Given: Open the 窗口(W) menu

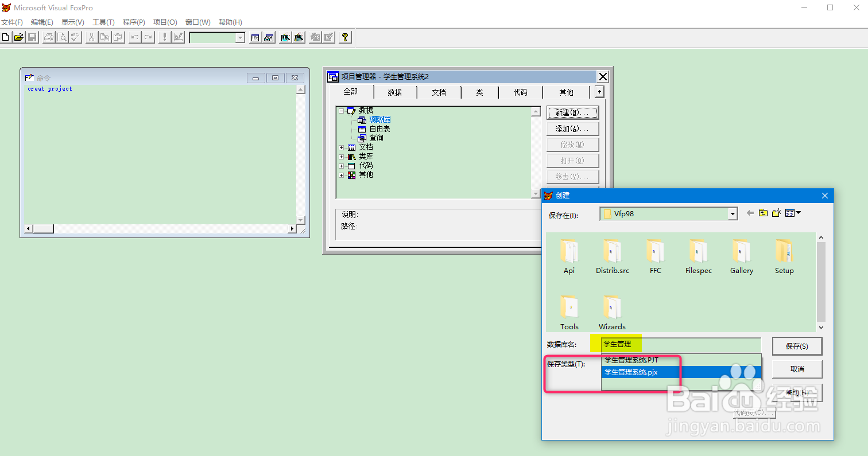Looking at the screenshot, I should point(197,22).
